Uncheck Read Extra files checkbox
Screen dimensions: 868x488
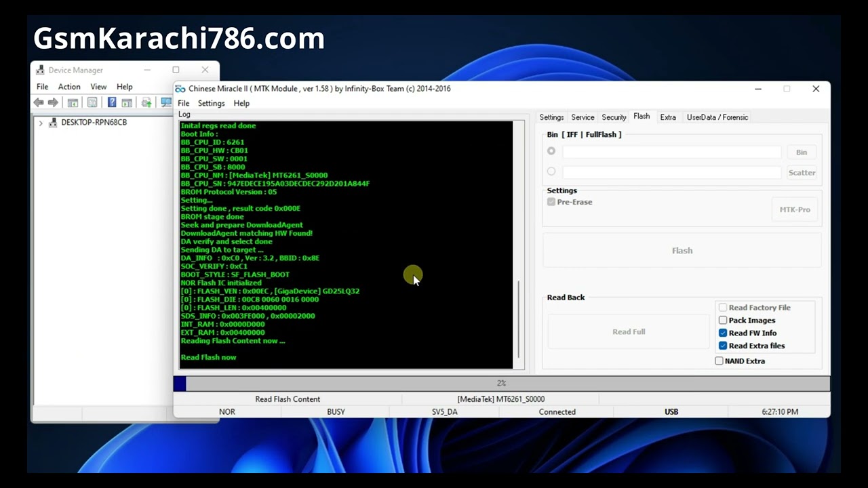click(723, 346)
